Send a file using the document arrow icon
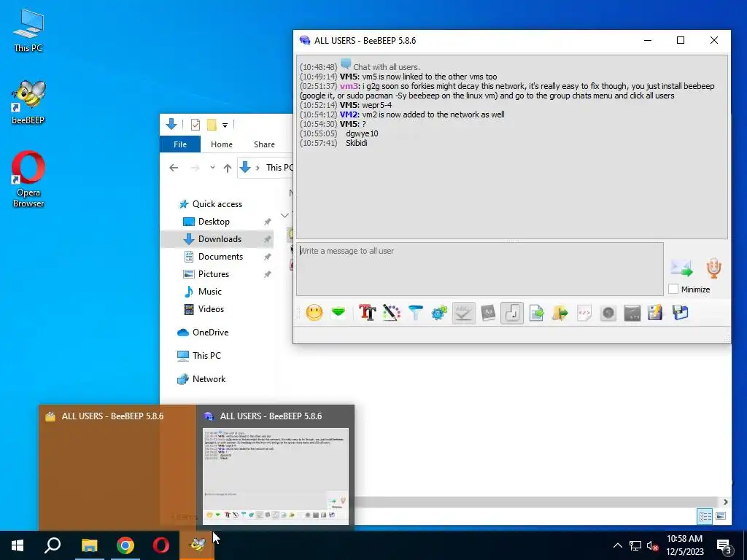Image resolution: width=747 pixels, height=560 pixels. [x=536, y=313]
